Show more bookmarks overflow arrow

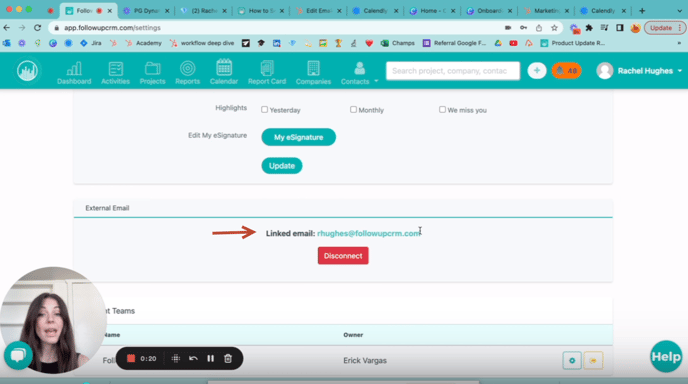[679, 43]
